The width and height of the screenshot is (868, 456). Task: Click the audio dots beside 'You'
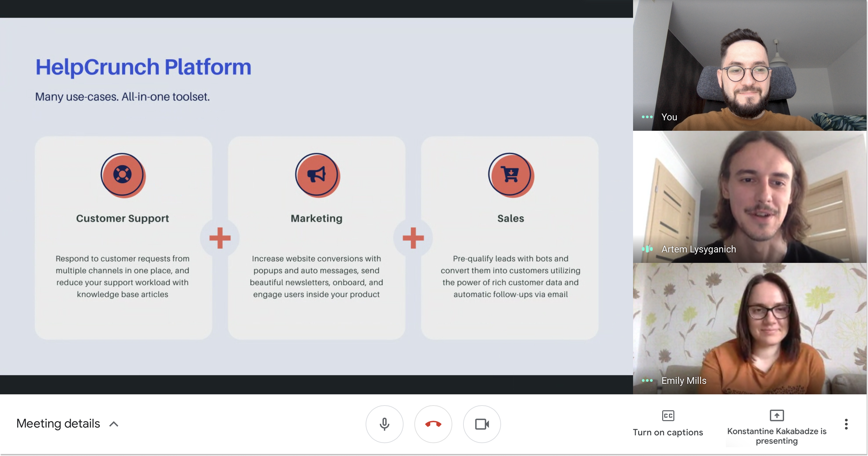click(647, 117)
